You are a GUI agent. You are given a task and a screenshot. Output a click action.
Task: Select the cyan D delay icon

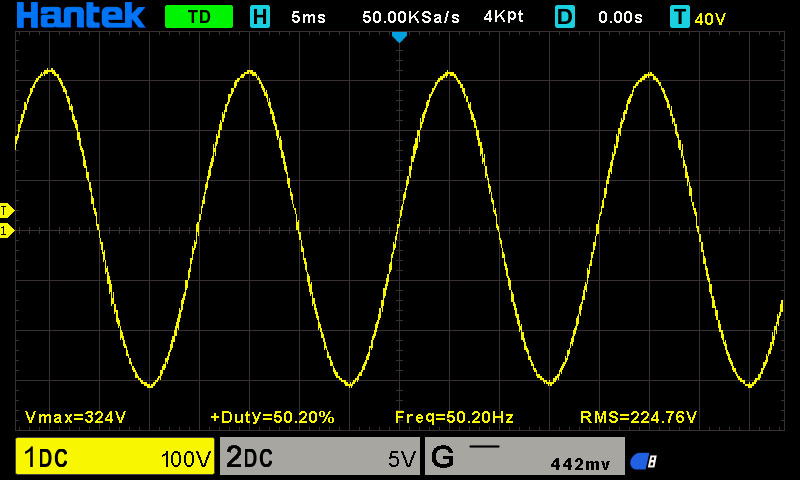pyautogui.click(x=565, y=17)
